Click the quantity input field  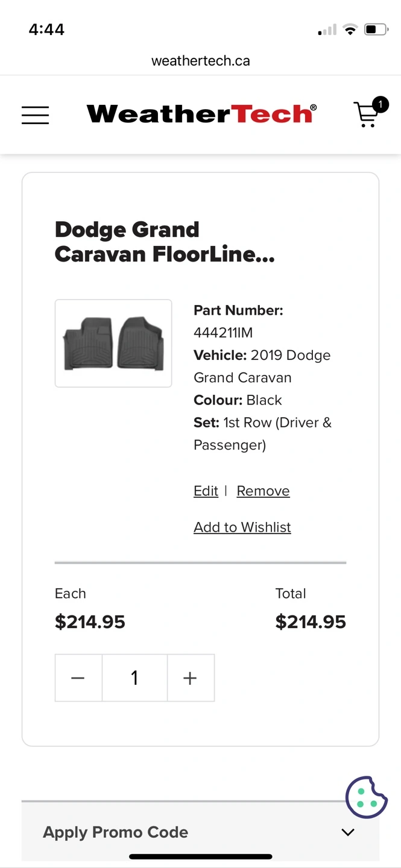tap(134, 678)
